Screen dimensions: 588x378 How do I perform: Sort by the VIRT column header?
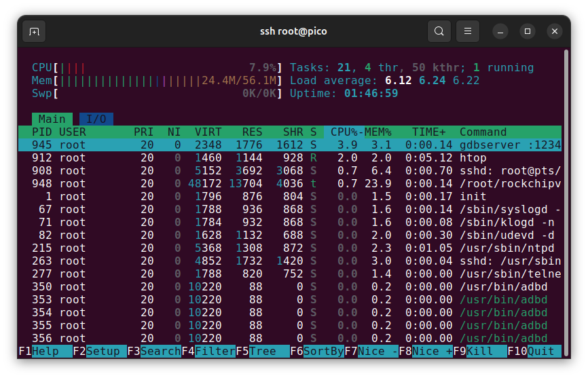pos(208,132)
